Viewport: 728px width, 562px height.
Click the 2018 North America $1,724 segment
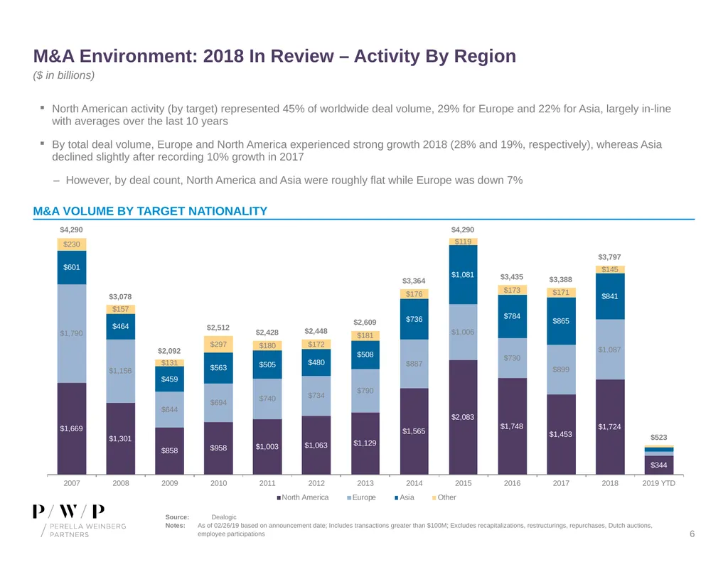click(610, 427)
